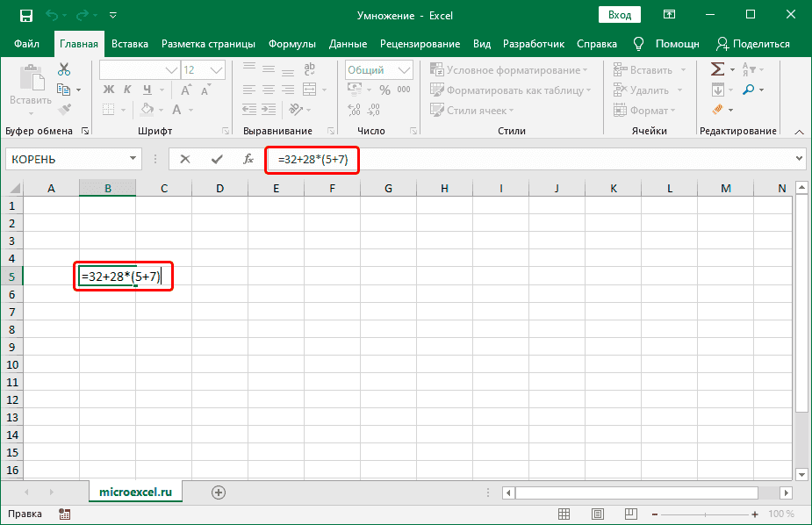Image resolution: width=812 pixels, height=525 pixels.
Task: Switch to the Формулы ribbon tab
Action: pyautogui.click(x=292, y=44)
